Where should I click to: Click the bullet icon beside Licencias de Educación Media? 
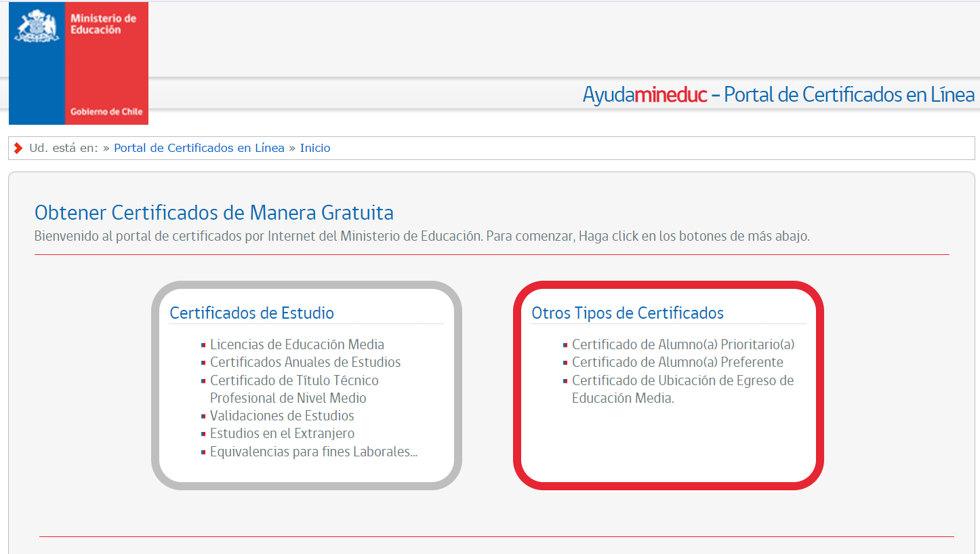pyautogui.click(x=203, y=345)
